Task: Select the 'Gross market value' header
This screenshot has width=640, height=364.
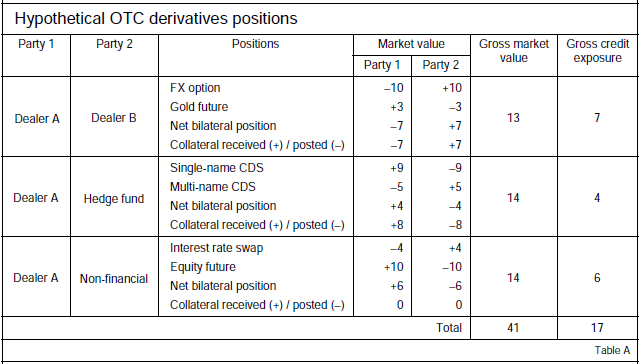Action: coord(514,51)
